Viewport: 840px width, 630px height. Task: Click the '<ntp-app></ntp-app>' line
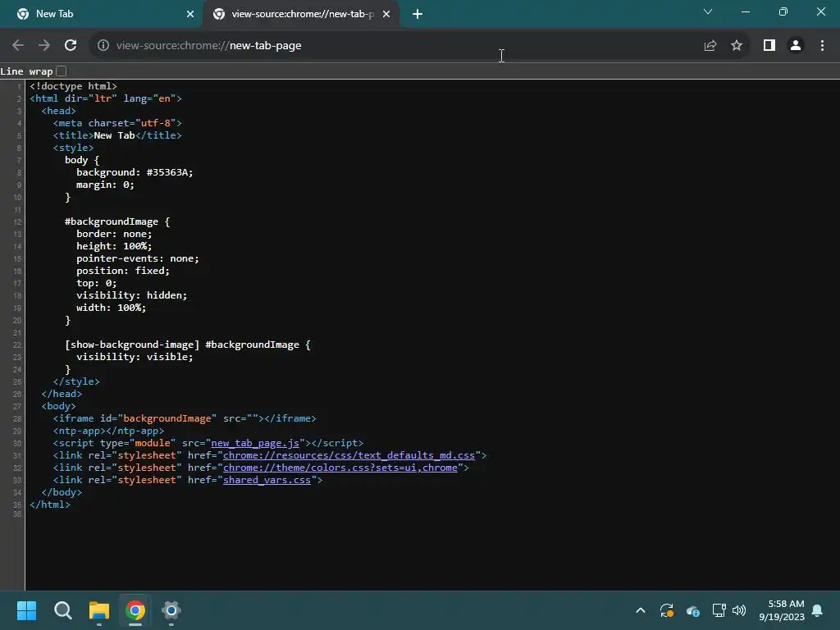pos(109,431)
